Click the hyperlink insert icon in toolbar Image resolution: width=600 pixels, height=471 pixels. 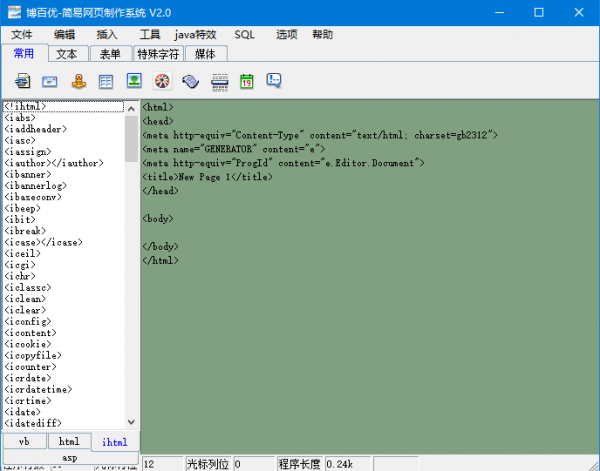pyautogui.click(x=22, y=81)
